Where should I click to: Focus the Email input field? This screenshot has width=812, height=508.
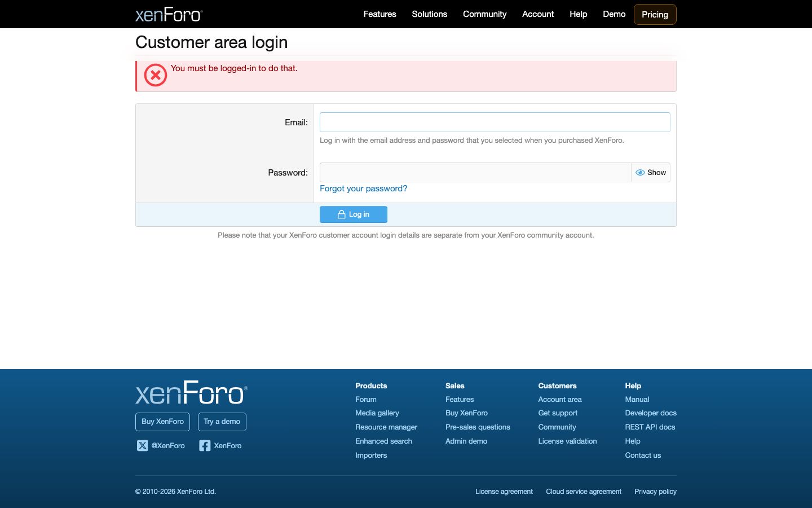[495, 122]
